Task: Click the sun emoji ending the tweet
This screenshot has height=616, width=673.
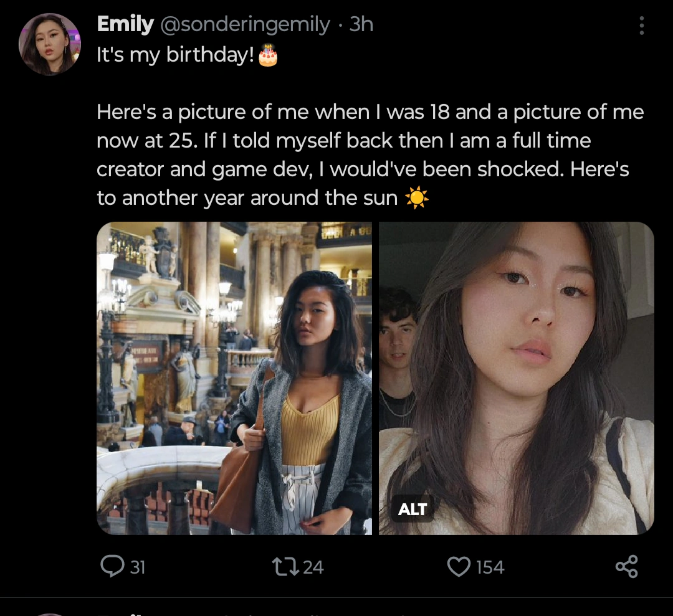Action: (x=416, y=198)
